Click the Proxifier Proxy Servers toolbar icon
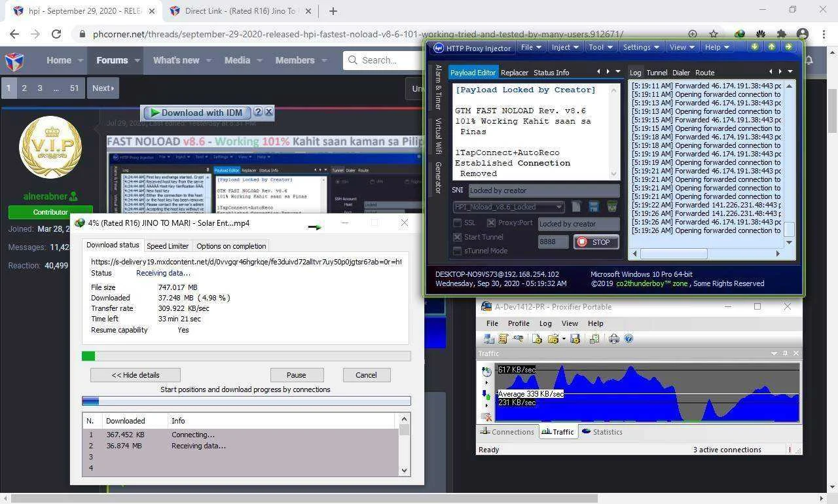Image resolution: width=838 pixels, height=504 pixels. pyautogui.click(x=489, y=338)
